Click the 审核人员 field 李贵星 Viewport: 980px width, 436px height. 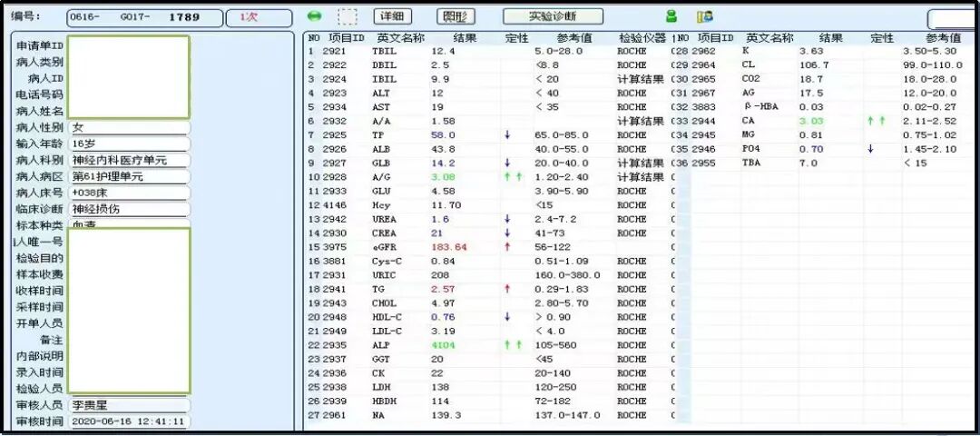[x=128, y=405]
